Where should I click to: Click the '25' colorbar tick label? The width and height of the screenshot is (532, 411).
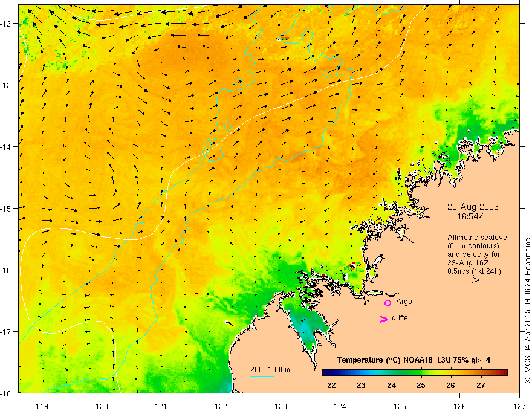[x=421, y=385]
